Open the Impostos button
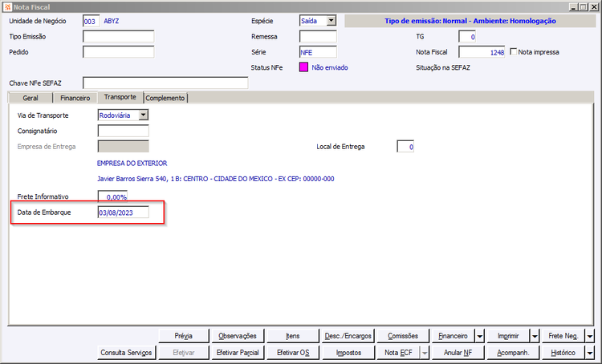 coord(348,353)
